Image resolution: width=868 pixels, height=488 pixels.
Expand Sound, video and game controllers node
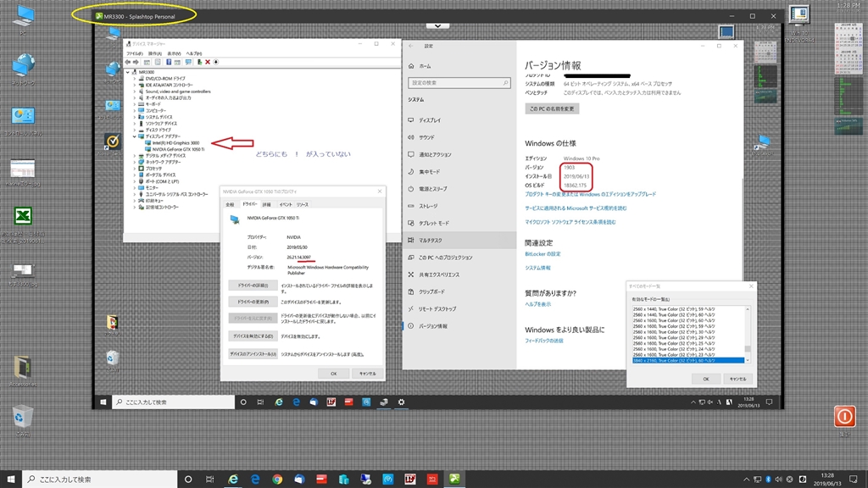(135, 91)
